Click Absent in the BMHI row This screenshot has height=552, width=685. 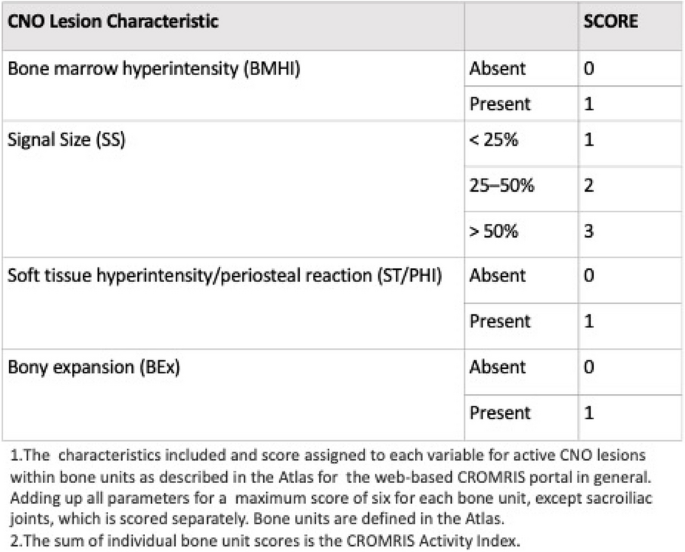point(497,67)
